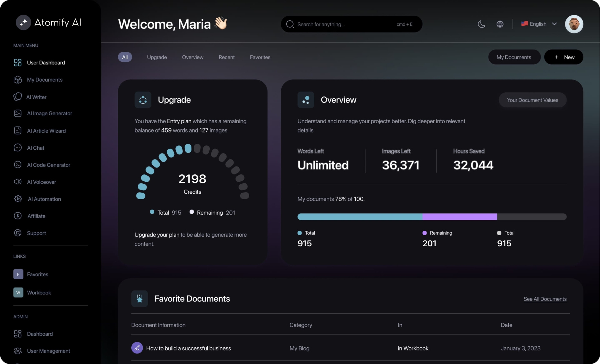Screen dimensions: 600x364
Task: Open AI Voiceover tool from sidebar
Action: 42,182
